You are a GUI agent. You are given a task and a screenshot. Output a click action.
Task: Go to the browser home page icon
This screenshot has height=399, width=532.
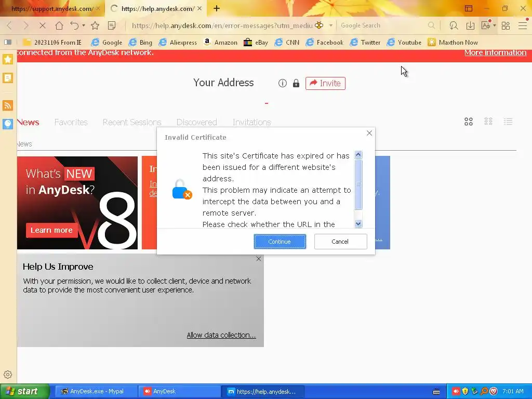tap(59, 25)
